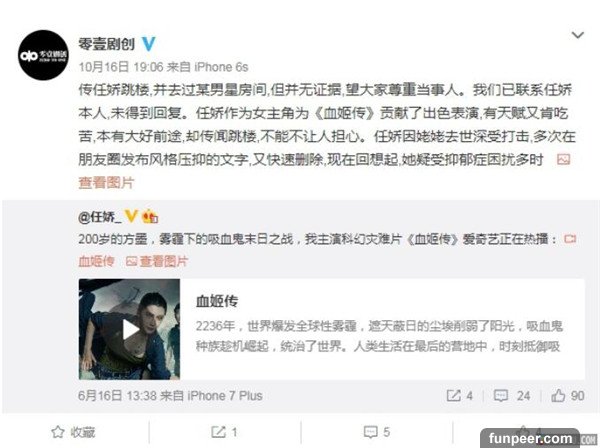Open 查看图片 in the reposted message

(157, 261)
